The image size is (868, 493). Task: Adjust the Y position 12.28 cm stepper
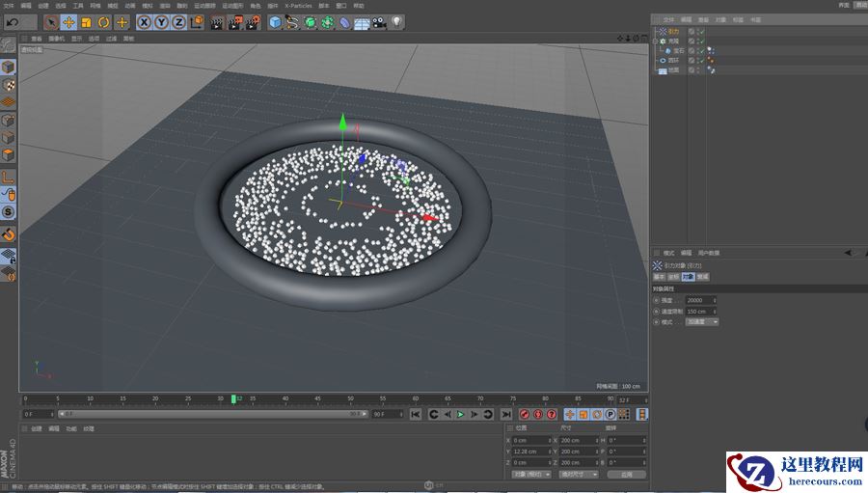[549, 452]
